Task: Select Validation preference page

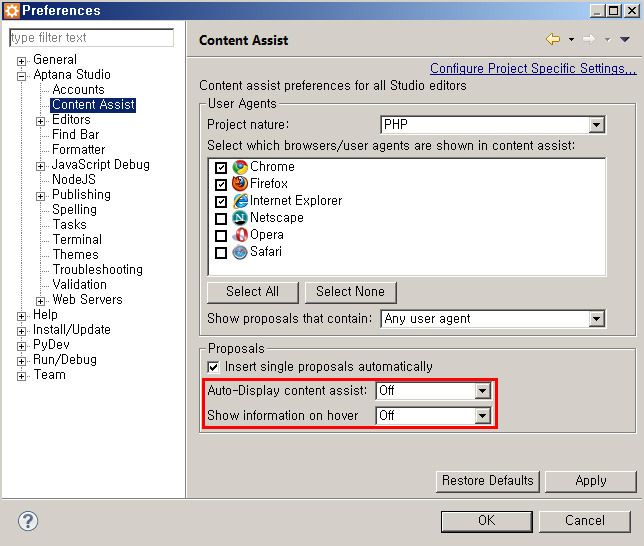Action: 80,285
